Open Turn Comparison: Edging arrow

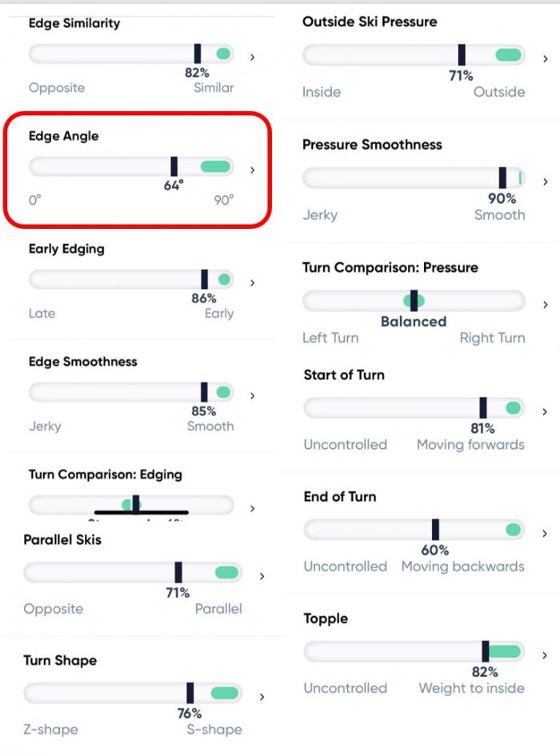point(253,509)
